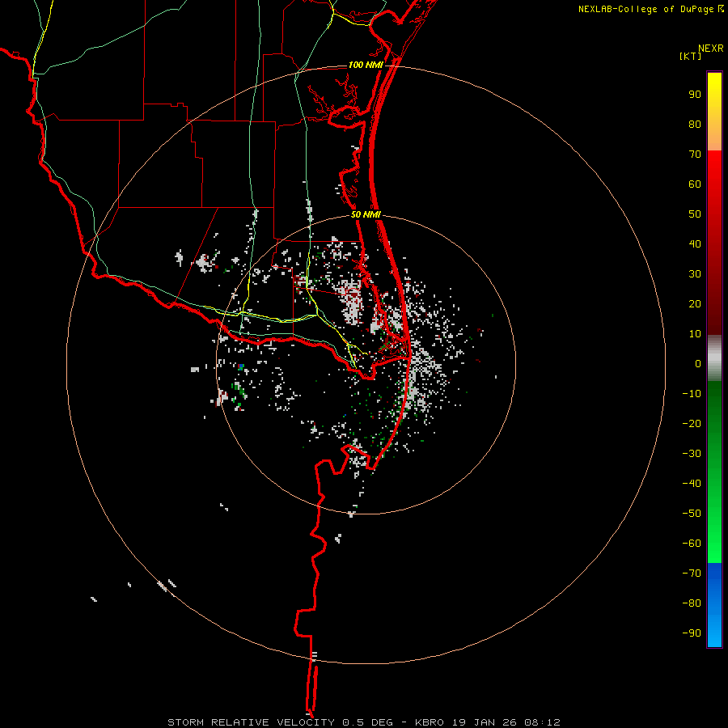728x728 pixels.
Task: Click the 70 value on the velocity scale
Action: 695,154
